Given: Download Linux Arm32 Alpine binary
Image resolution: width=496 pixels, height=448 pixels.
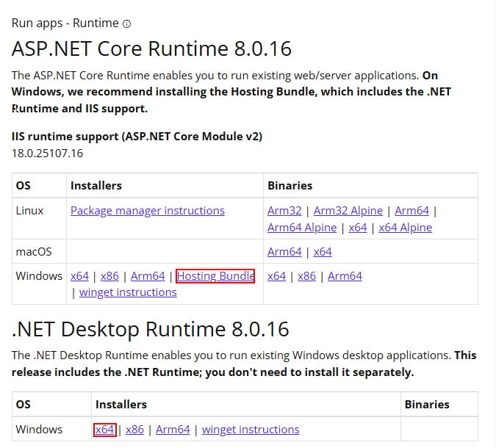Looking at the screenshot, I should coord(348,211).
